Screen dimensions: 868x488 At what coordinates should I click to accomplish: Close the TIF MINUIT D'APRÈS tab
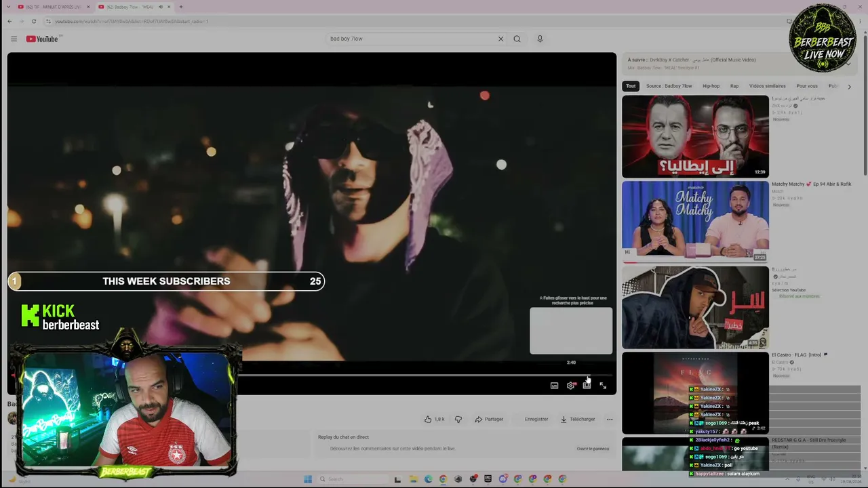coord(88,7)
